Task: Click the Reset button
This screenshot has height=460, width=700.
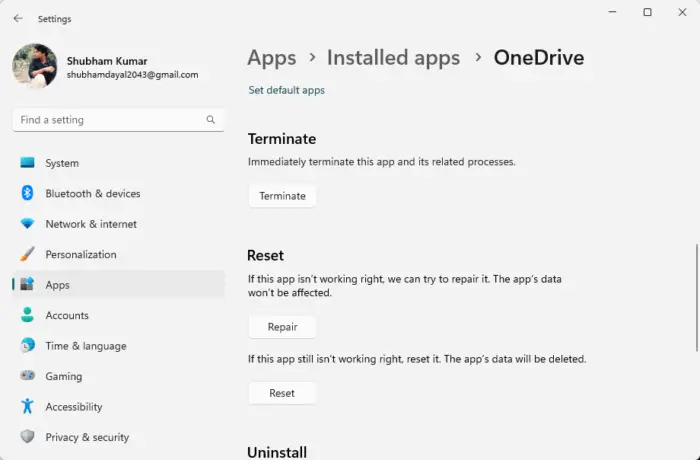Action: pyautogui.click(x=282, y=393)
